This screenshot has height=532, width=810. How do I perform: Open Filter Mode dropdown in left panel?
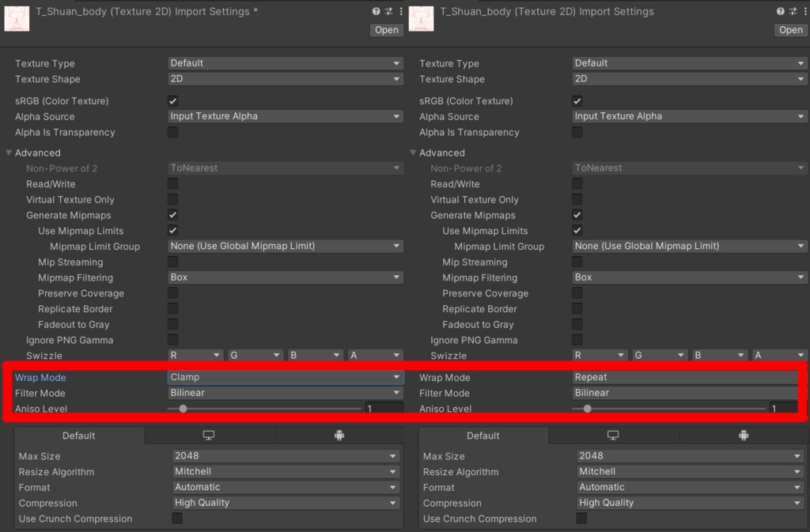coord(285,393)
